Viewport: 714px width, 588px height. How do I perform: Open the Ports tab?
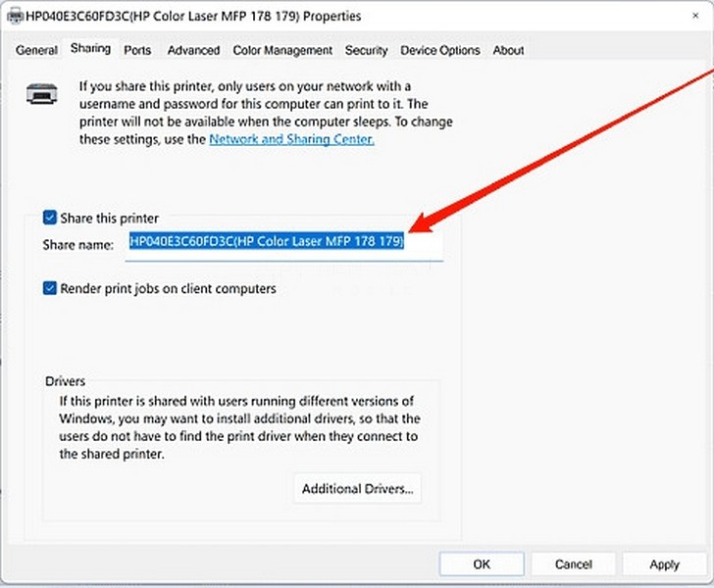coord(138,50)
